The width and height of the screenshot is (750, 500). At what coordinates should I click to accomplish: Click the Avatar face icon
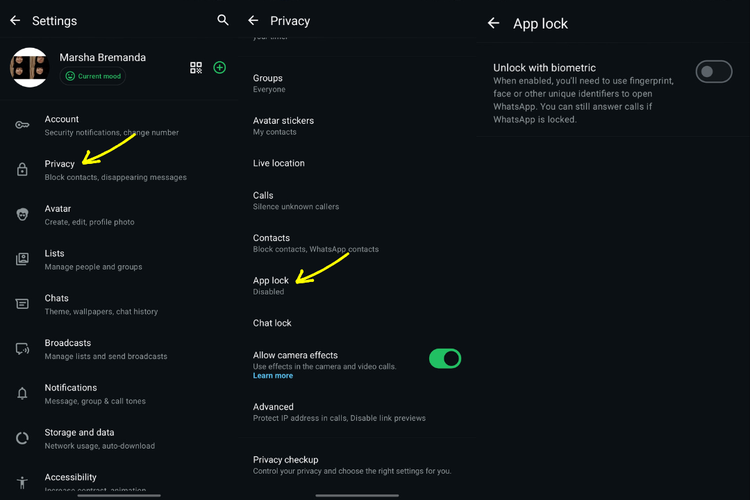[x=22, y=214]
